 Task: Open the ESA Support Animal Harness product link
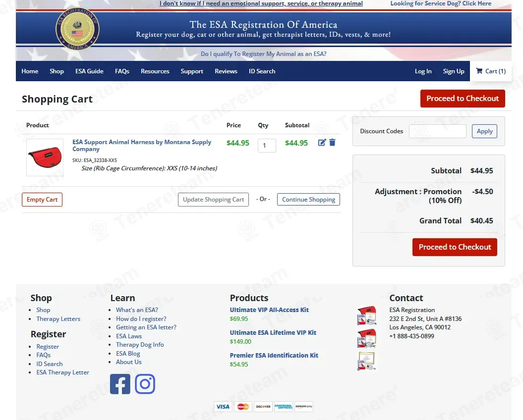[142, 145]
